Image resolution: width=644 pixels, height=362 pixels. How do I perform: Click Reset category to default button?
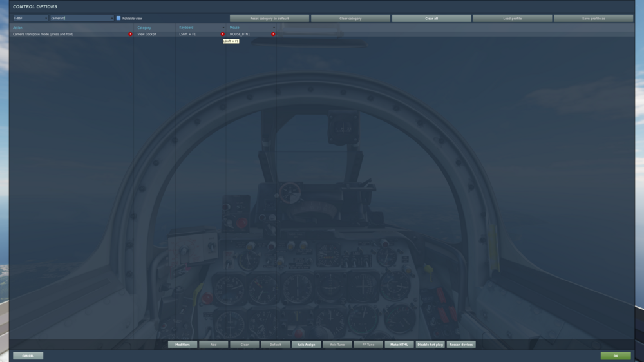click(269, 19)
